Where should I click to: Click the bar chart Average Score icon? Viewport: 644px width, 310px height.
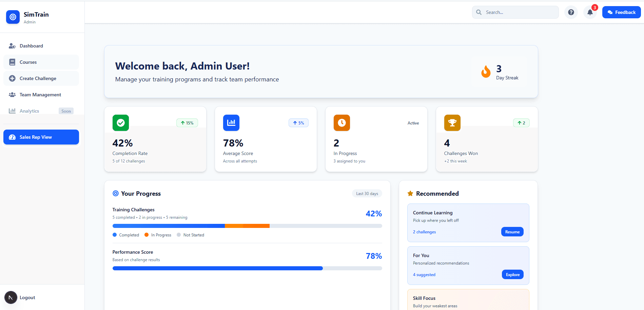pos(231,123)
